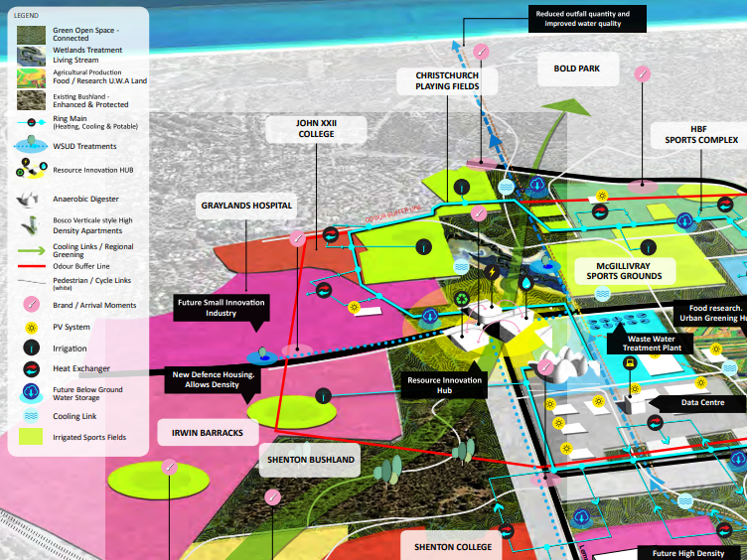This screenshot has height=560, width=747.
Task: Click the heat exchanger icon below John XXII College
Action: pyautogui.click(x=331, y=234)
